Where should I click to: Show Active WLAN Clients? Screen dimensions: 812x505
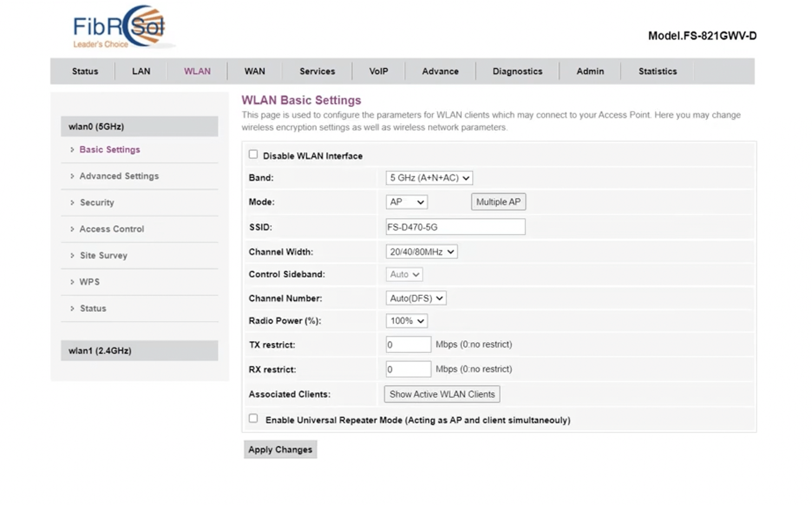[x=442, y=394]
